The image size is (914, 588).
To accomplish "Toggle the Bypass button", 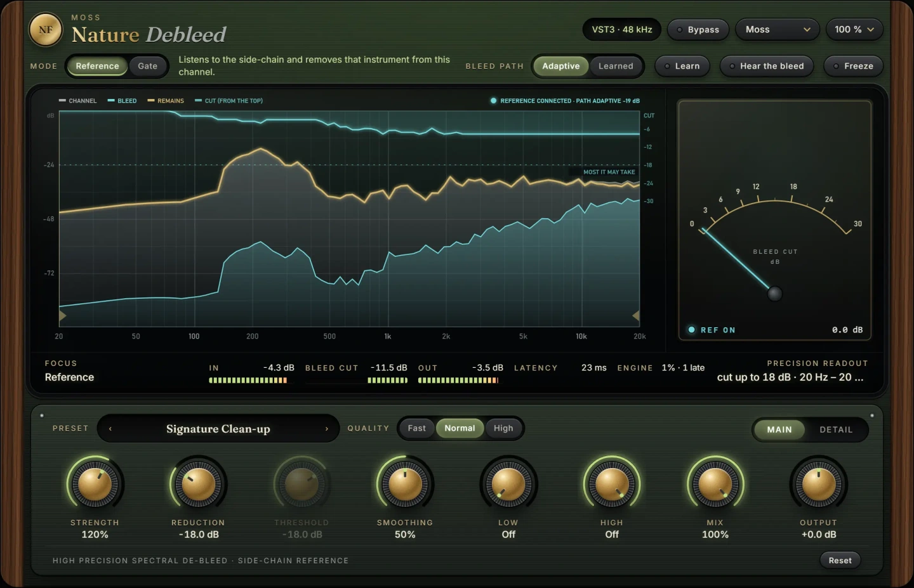I will pyautogui.click(x=698, y=30).
